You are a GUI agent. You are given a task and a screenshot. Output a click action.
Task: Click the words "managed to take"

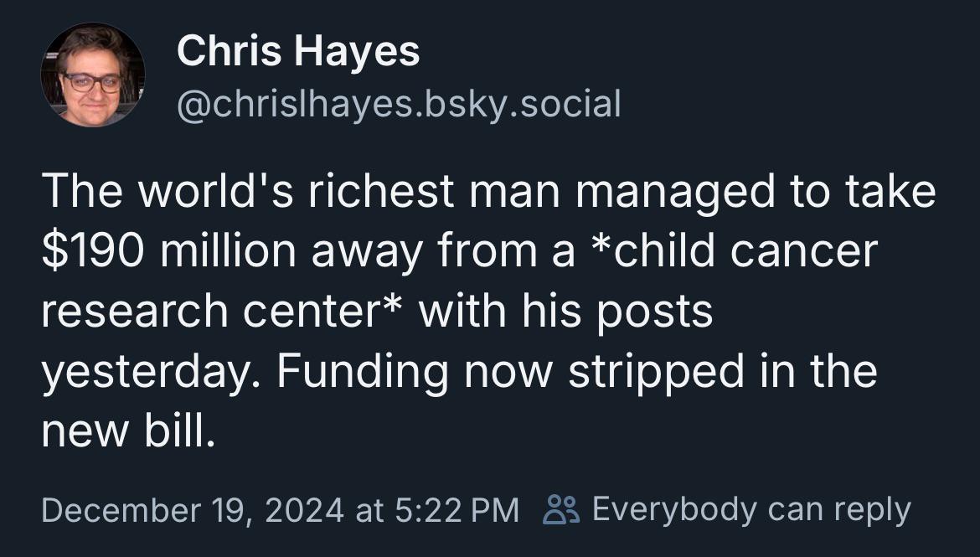point(756,193)
